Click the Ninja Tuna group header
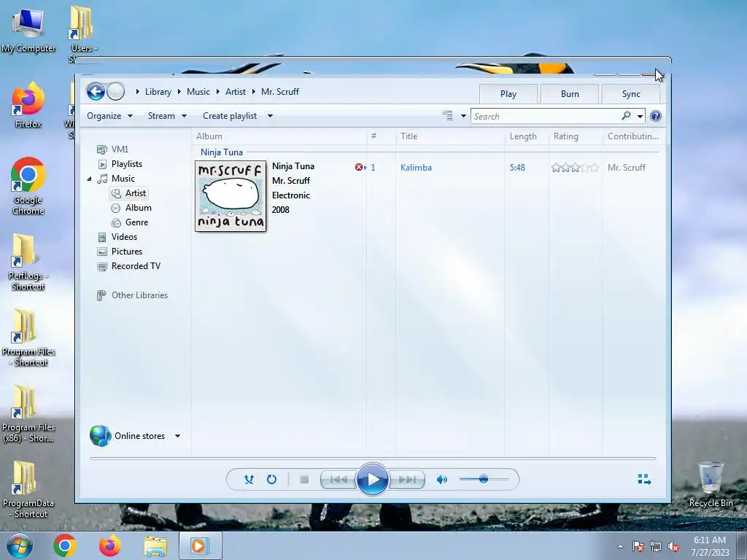 (x=222, y=152)
